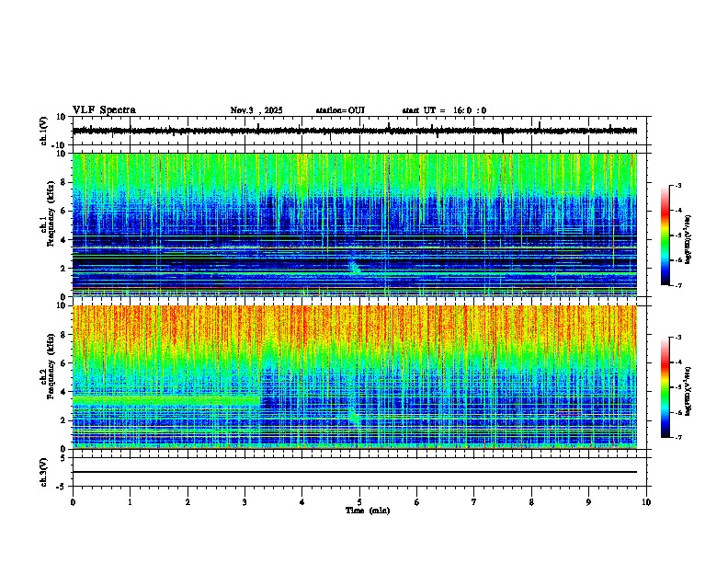Click the "8" kHz tick on ch.2 frequency axis
This screenshot has height=563, width=728.
[63, 335]
